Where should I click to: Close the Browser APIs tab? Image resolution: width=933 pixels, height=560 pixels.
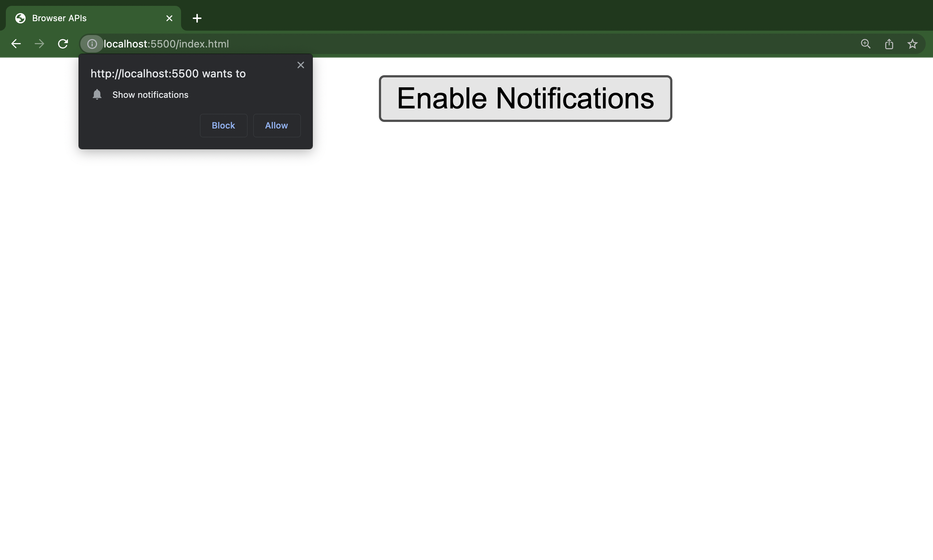click(169, 18)
